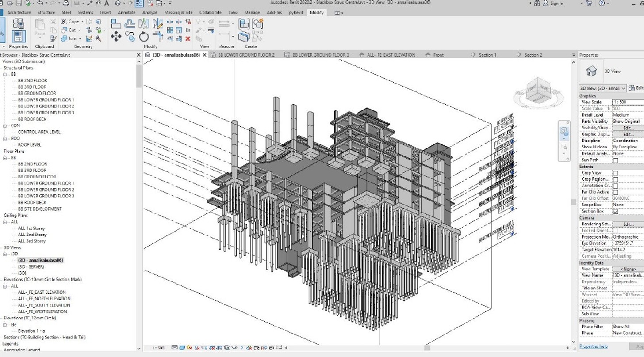Click the Align tool icon
The height and width of the screenshot is (357, 644).
coord(116,23)
